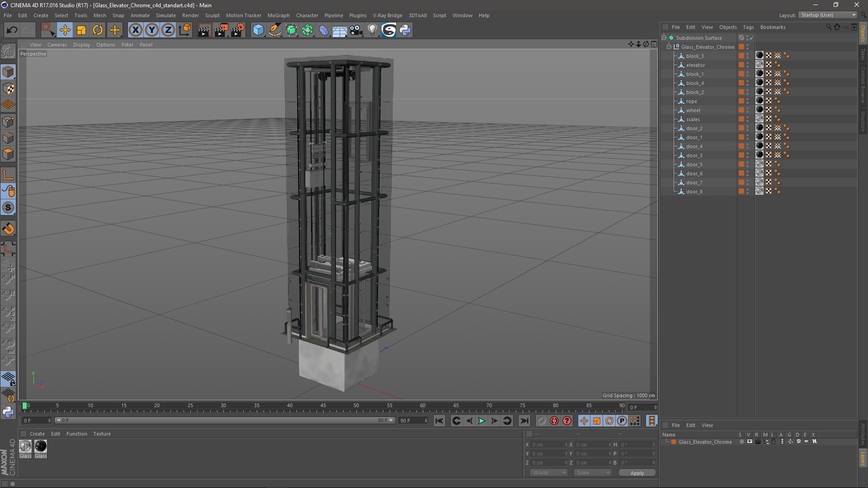Viewport: 868px width, 488px height.
Task: Click the Live Selection tool icon
Action: pyautogui.click(x=47, y=30)
